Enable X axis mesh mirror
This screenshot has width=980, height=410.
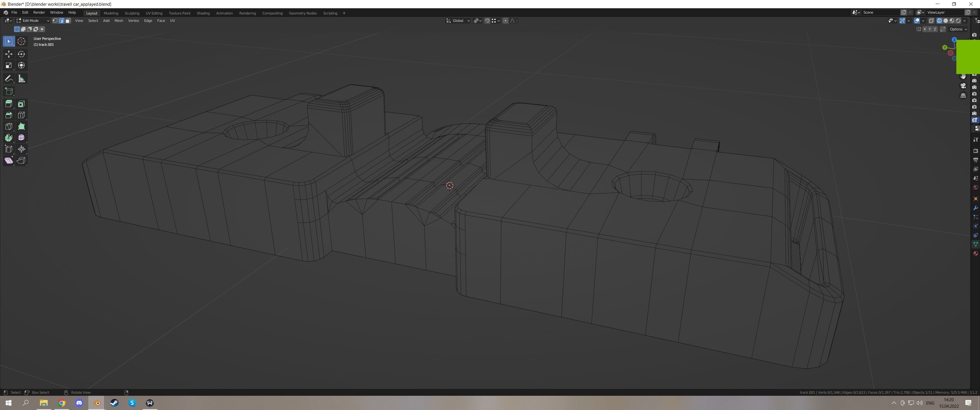coord(925,29)
